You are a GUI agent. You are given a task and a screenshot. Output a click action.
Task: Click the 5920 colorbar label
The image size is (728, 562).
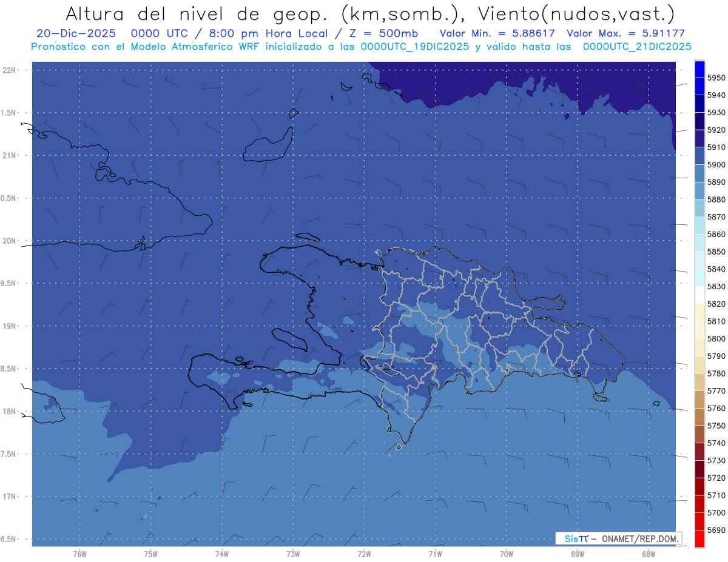(716, 130)
